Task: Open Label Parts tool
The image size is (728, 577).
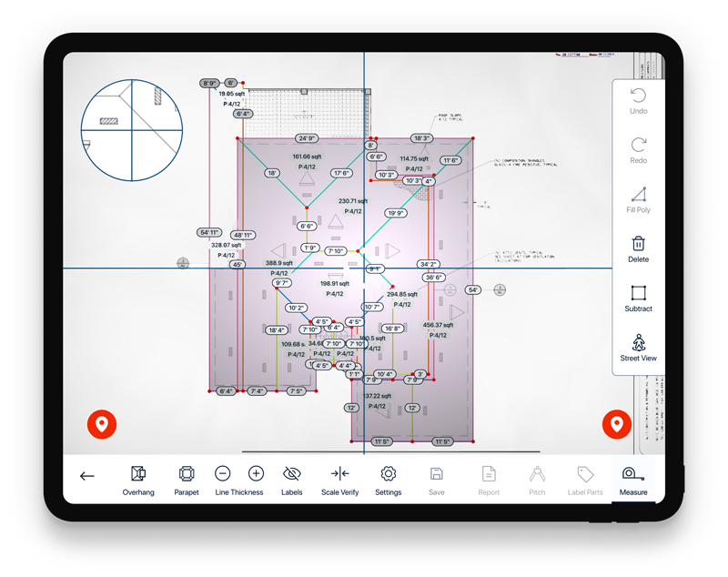Action: (x=585, y=479)
